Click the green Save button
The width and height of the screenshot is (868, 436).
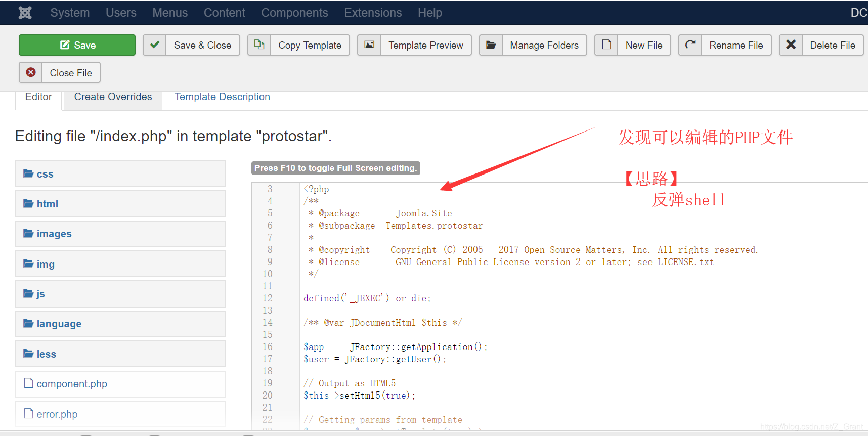click(x=77, y=45)
